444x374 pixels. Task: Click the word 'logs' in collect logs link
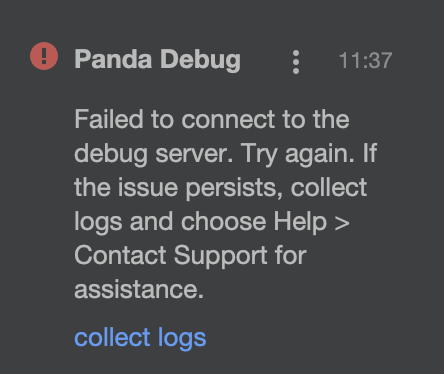click(x=182, y=339)
